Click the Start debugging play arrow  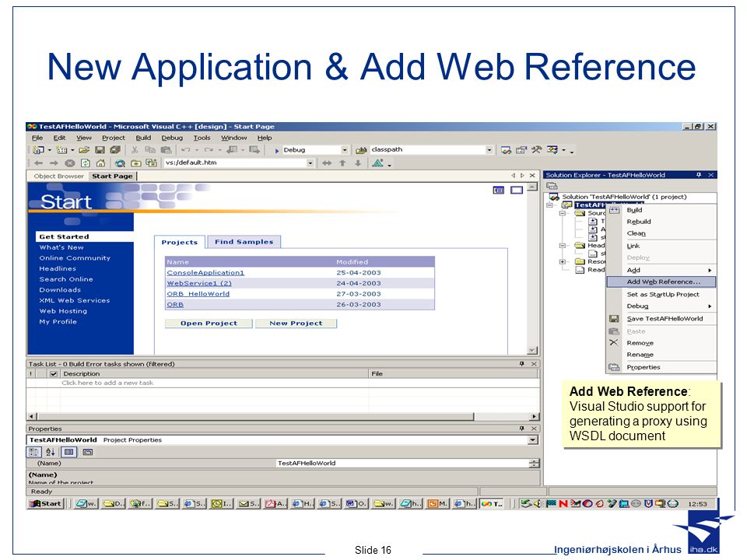[276, 150]
